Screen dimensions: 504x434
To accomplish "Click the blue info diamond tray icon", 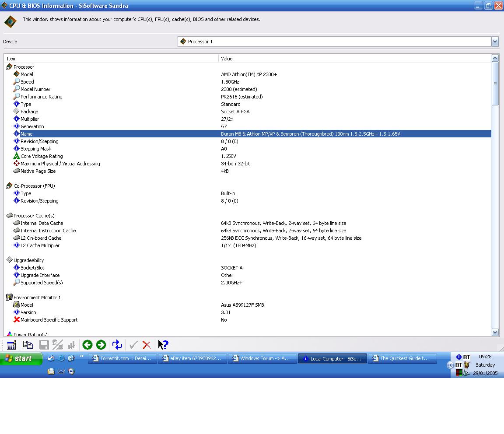I will (458, 357).
